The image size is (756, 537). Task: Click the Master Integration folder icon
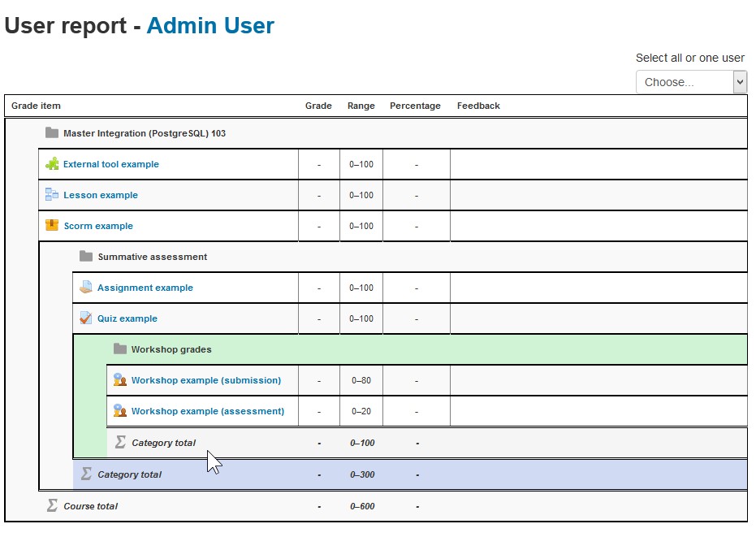[52, 132]
